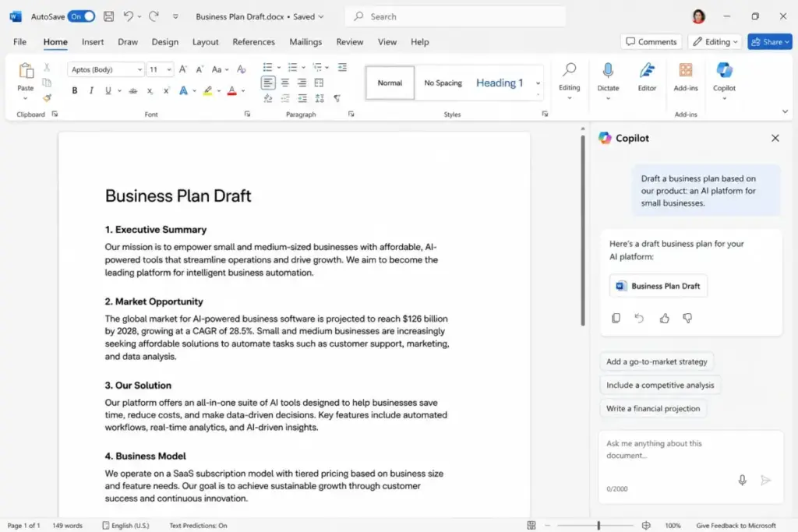The width and height of the screenshot is (798, 532).
Task: Open the font size 11 dropdown
Action: pyautogui.click(x=169, y=69)
